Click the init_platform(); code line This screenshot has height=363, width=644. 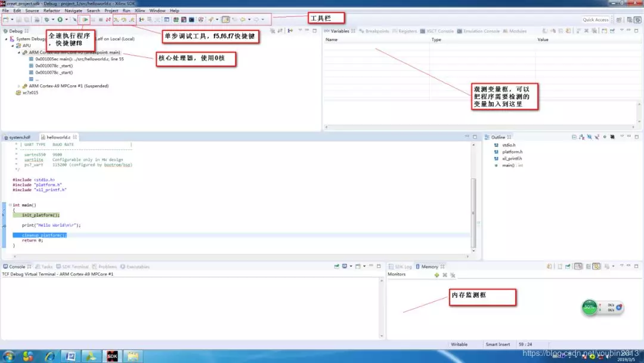pos(41,215)
